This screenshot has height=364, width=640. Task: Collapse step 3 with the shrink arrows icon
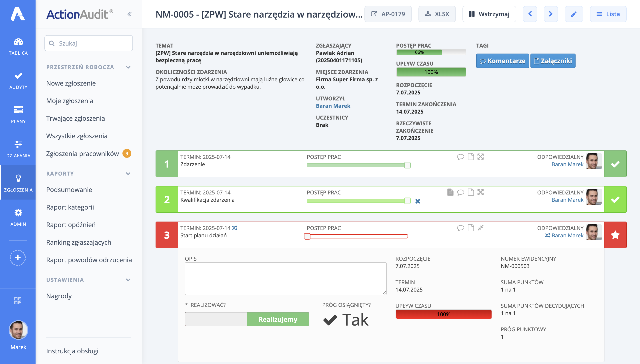pos(480,228)
